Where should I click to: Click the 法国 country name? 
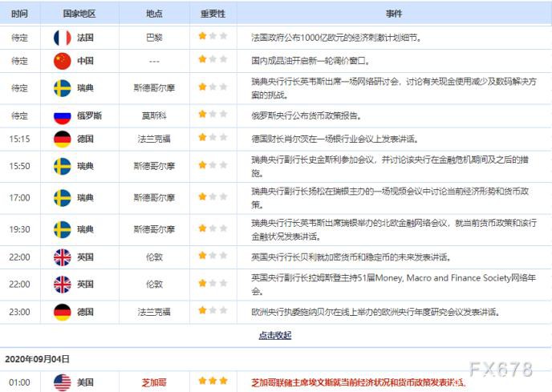pyautogui.click(x=85, y=38)
